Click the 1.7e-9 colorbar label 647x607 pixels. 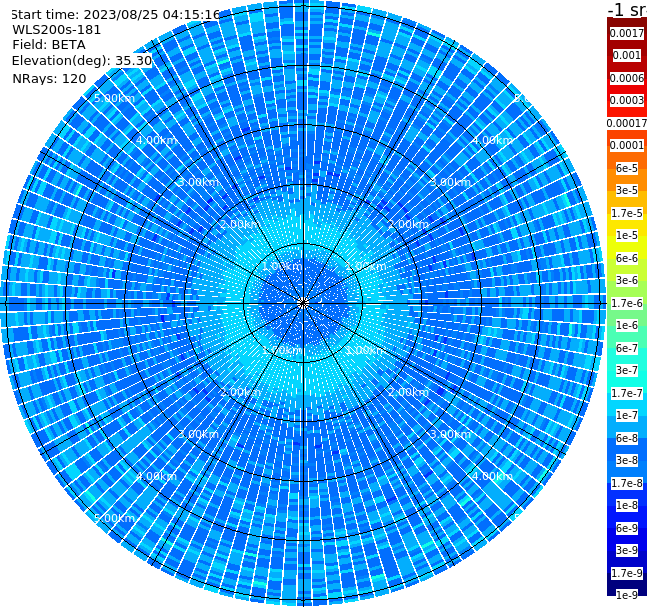pos(627,573)
